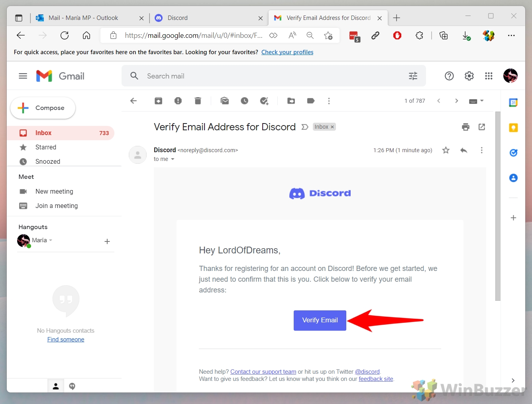This screenshot has height=404, width=532.
Task: Open feedback site link
Action: pos(376,379)
